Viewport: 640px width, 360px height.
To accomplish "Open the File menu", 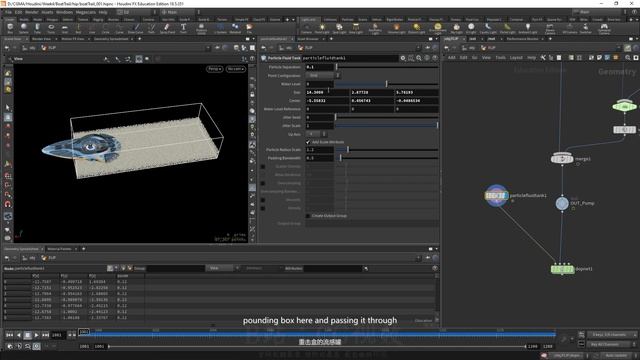I will [x=8, y=12].
